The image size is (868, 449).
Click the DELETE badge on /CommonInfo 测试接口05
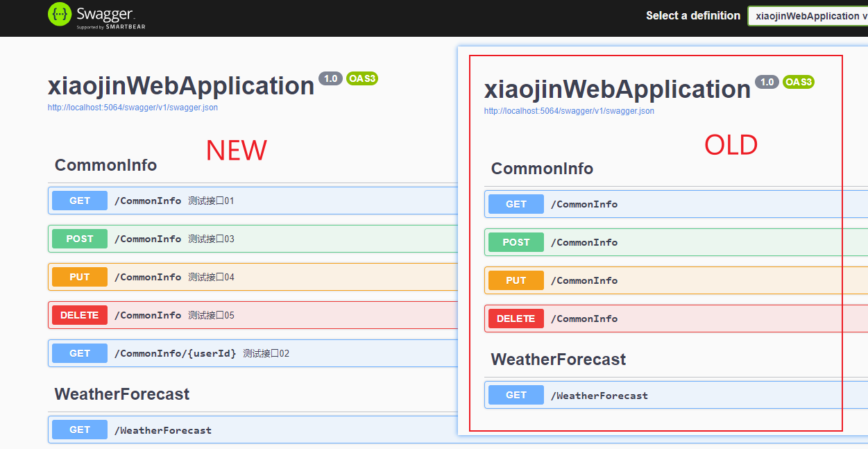[79, 315]
